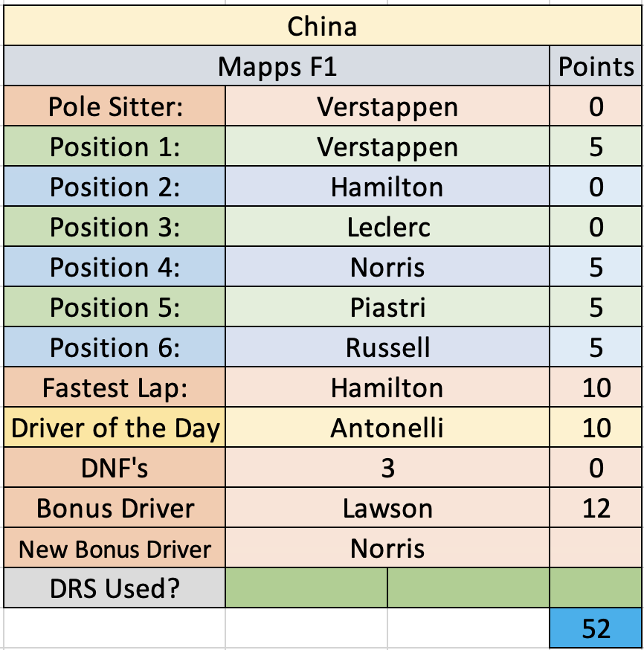644x650 pixels.
Task: Select the Position 4 Norris cell
Action: pyautogui.click(x=387, y=267)
